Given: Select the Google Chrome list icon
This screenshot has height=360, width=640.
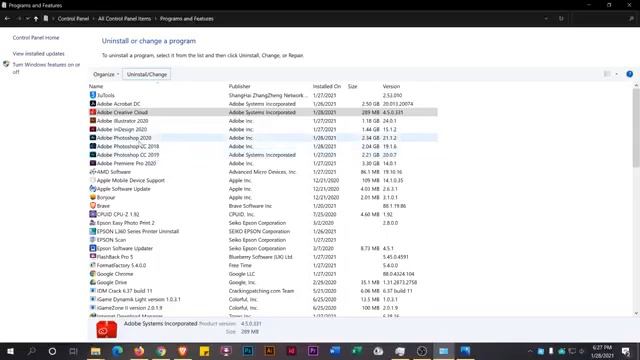Looking at the screenshot, I should pyautogui.click(x=93, y=274).
